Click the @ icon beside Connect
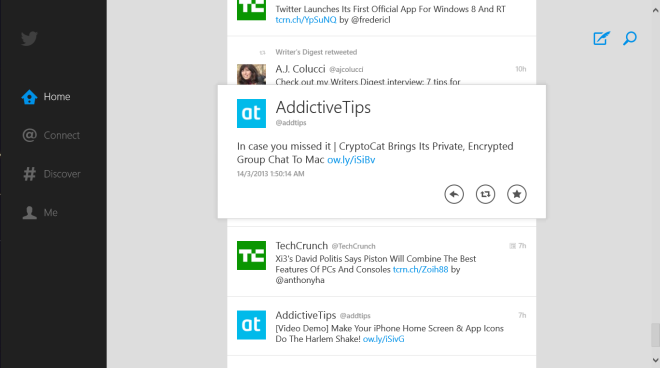This screenshot has height=368, width=660. click(29, 135)
